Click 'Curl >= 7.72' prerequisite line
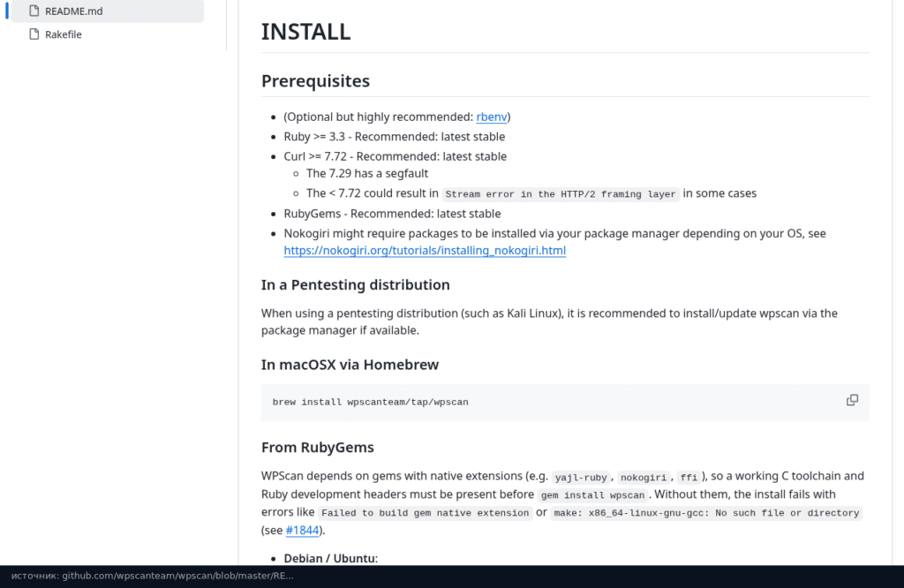The image size is (904, 588). pos(395,157)
